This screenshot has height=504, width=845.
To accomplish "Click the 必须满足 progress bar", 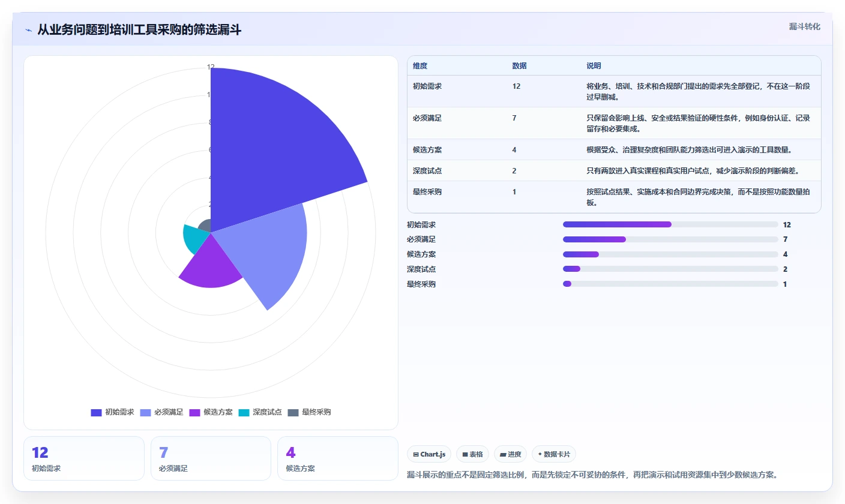I will pos(670,239).
